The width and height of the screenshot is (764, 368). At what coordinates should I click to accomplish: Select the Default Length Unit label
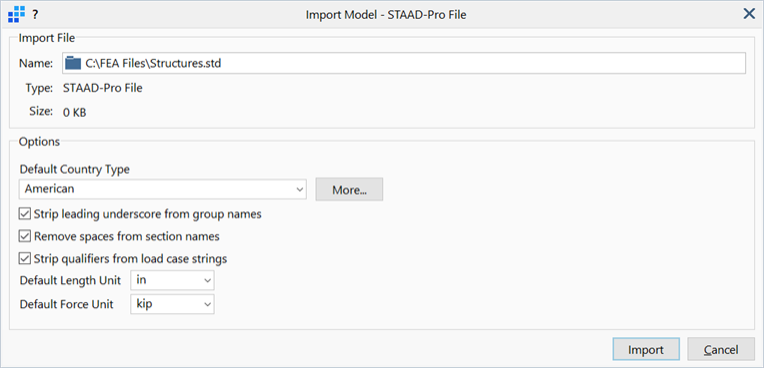[71, 281]
